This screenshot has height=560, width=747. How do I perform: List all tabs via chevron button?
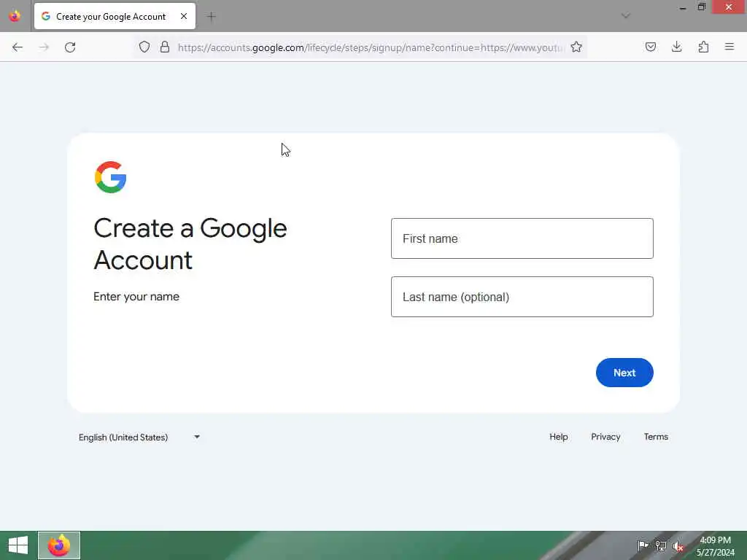point(626,16)
